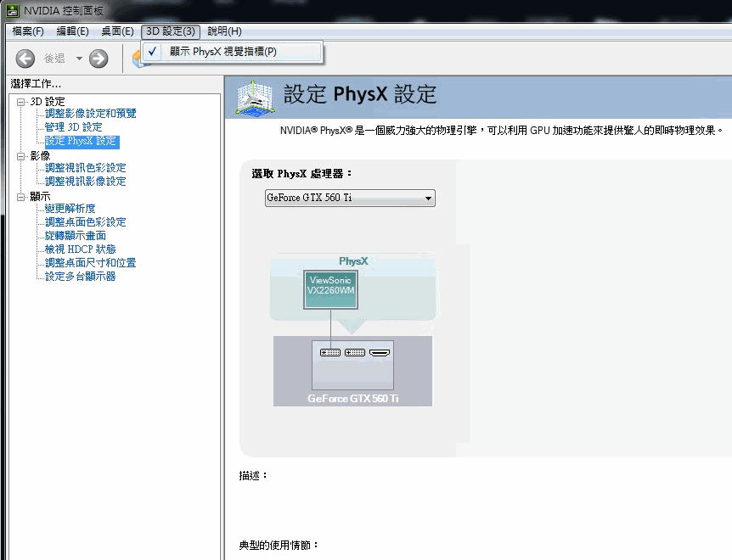
Task: Click the 典型的使用情節： label
Action: point(279,545)
